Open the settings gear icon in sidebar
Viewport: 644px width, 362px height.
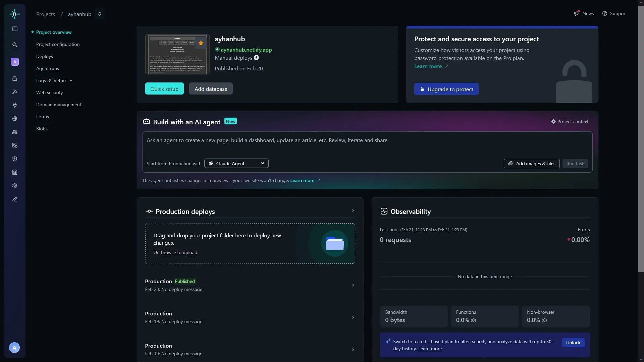click(14, 186)
